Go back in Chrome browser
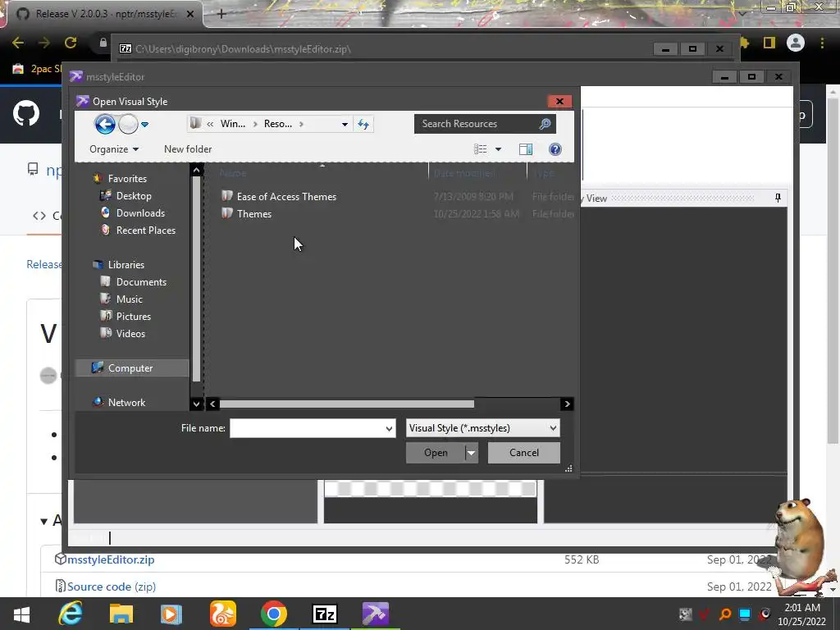 (x=18, y=43)
